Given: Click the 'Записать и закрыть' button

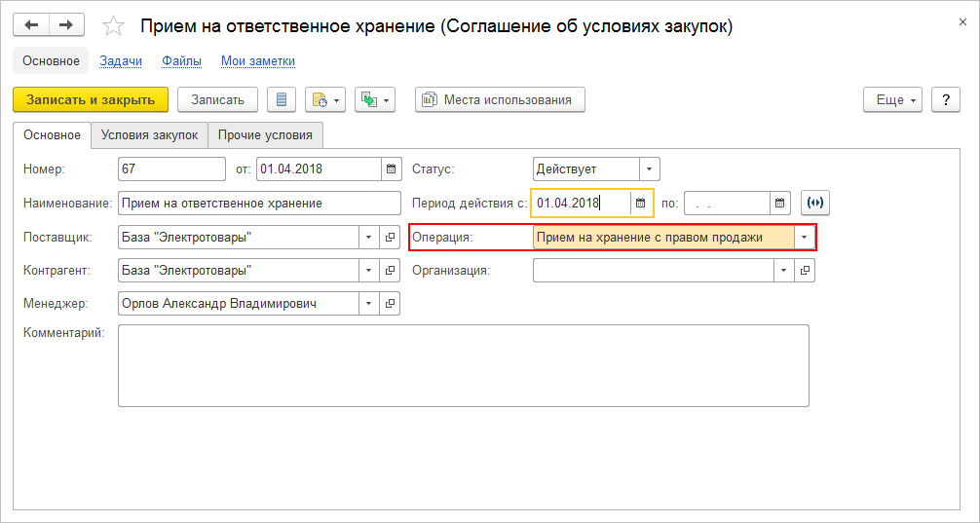Looking at the screenshot, I should (91, 99).
